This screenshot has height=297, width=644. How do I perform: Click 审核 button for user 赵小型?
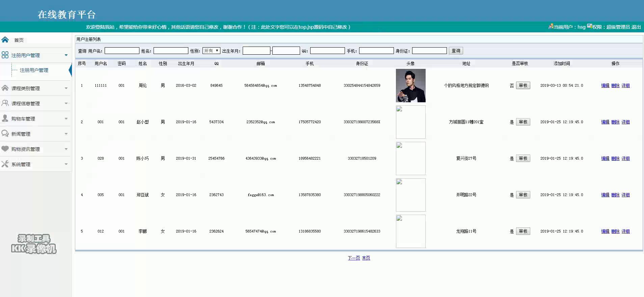pyautogui.click(x=523, y=122)
